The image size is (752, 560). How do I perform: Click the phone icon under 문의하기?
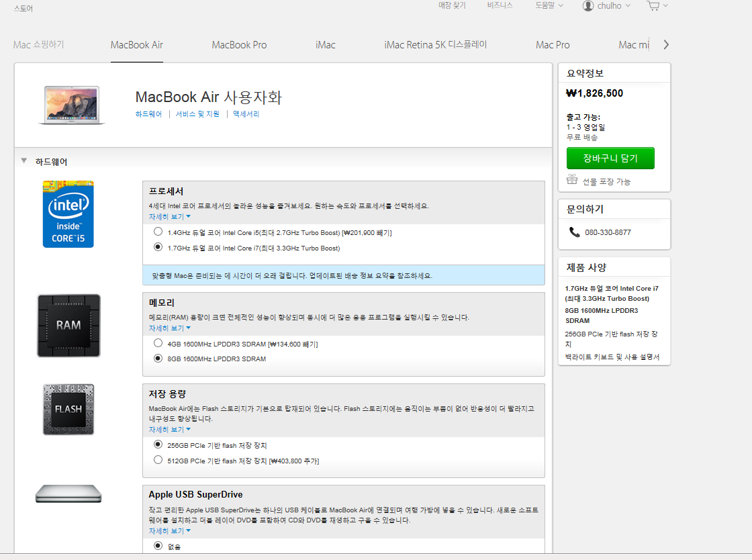(x=574, y=232)
